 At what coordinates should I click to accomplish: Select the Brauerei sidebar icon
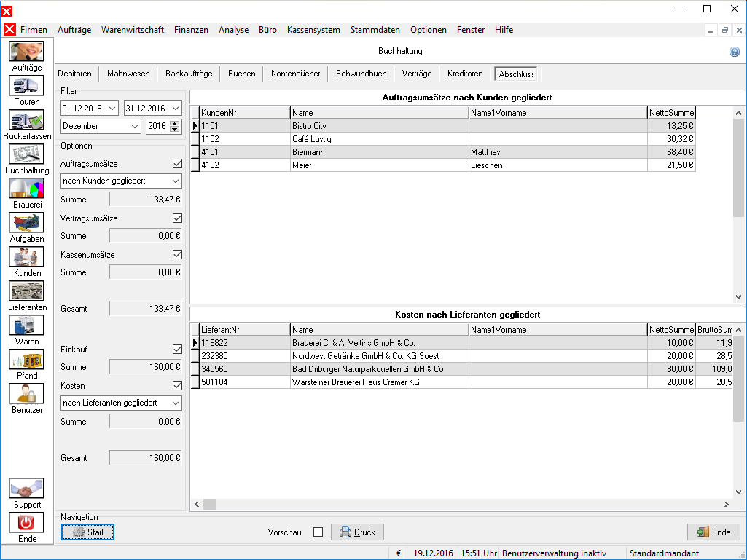click(27, 188)
